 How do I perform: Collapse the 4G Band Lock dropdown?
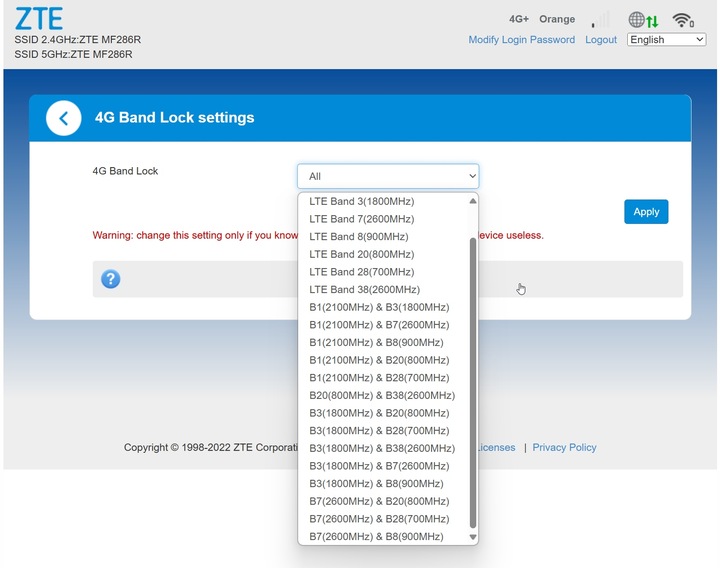point(387,176)
